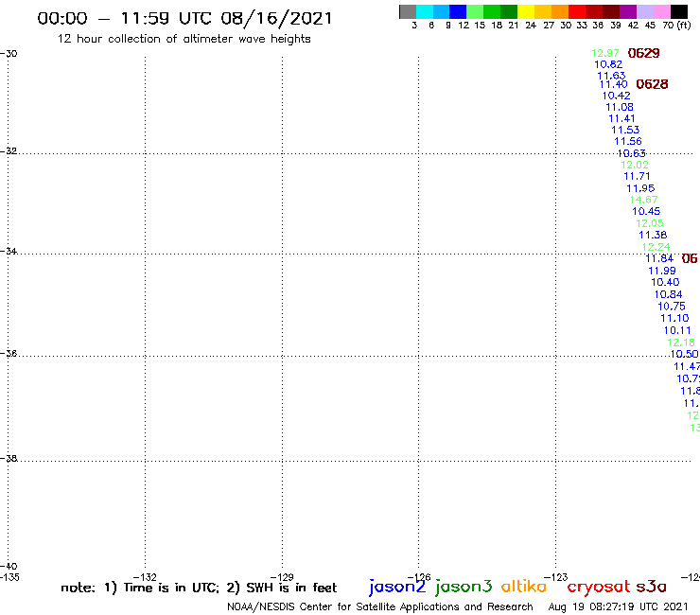
Task: Click the green wave height value '12.24'
Action: pos(656,247)
